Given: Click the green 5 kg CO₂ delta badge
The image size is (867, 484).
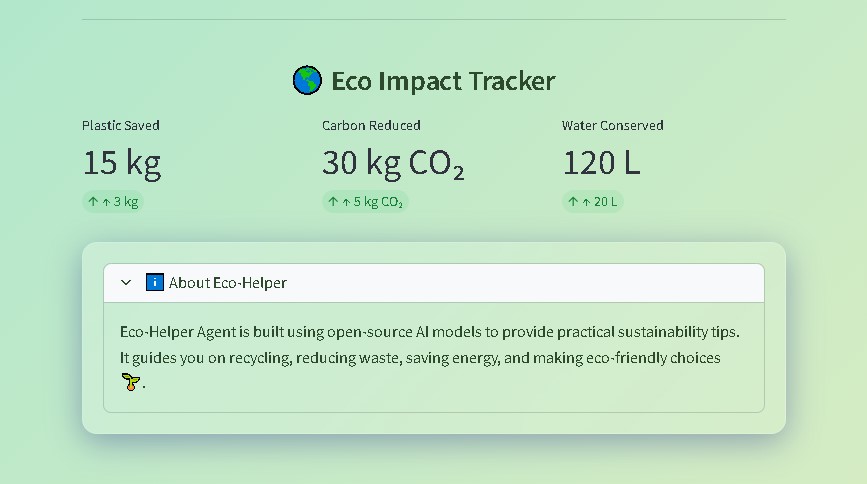Looking at the screenshot, I should (x=365, y=201).
